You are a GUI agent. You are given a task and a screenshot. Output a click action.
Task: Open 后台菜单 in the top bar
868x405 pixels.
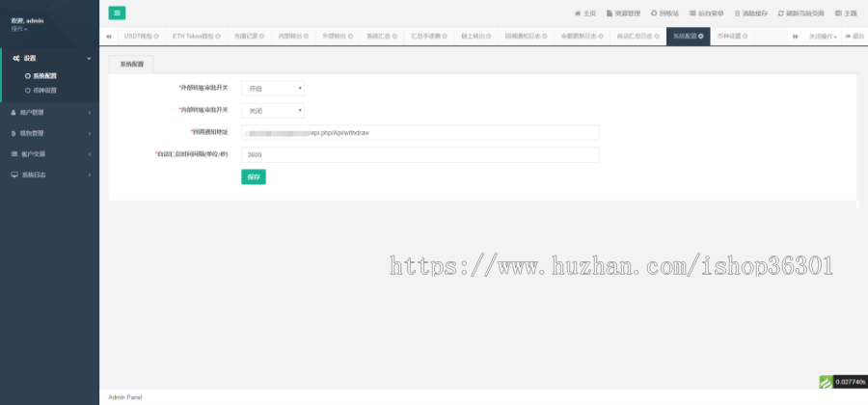(x=706, y=13)
